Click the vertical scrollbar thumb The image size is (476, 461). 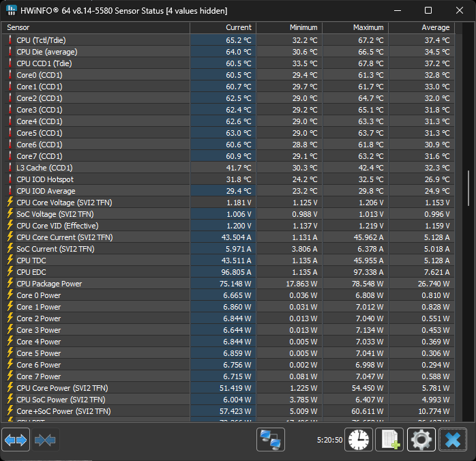pyautogui.click(x=468, y=188)
